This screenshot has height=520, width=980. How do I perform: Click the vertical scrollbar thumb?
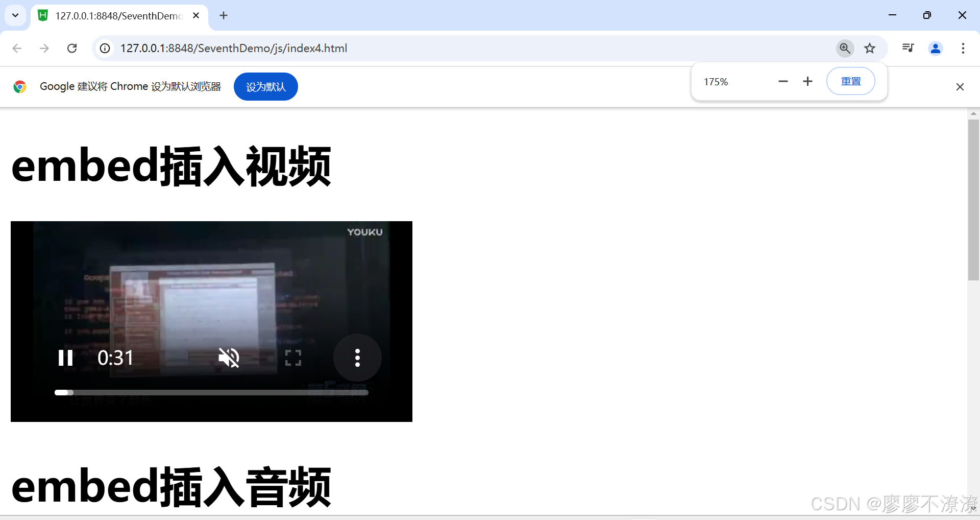(973, 200)
